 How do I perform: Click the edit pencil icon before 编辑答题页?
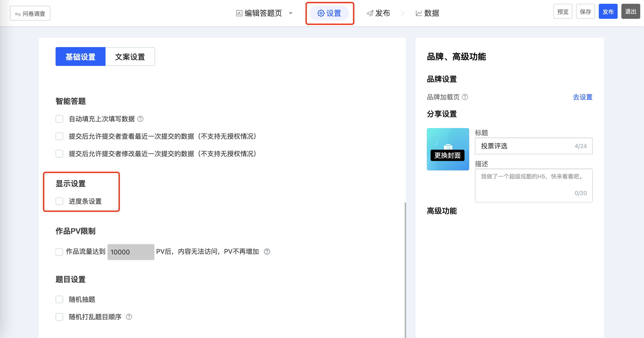click(x=239, y=13)
